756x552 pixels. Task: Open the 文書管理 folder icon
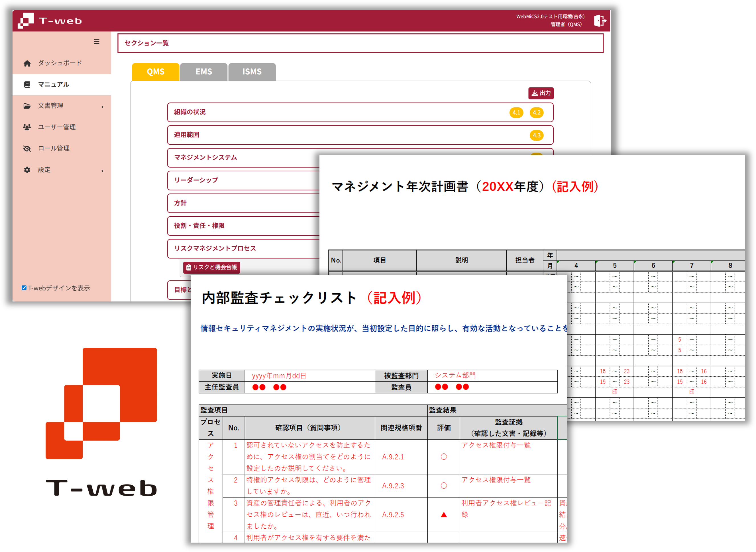click(27, 106)
